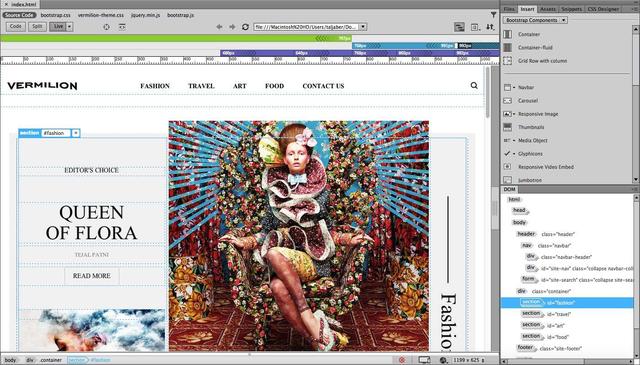Image resolution: width=640 pixels, height=365 pixels.
Task: Insert a Navbar component
Action: click(x=526, y=87)
